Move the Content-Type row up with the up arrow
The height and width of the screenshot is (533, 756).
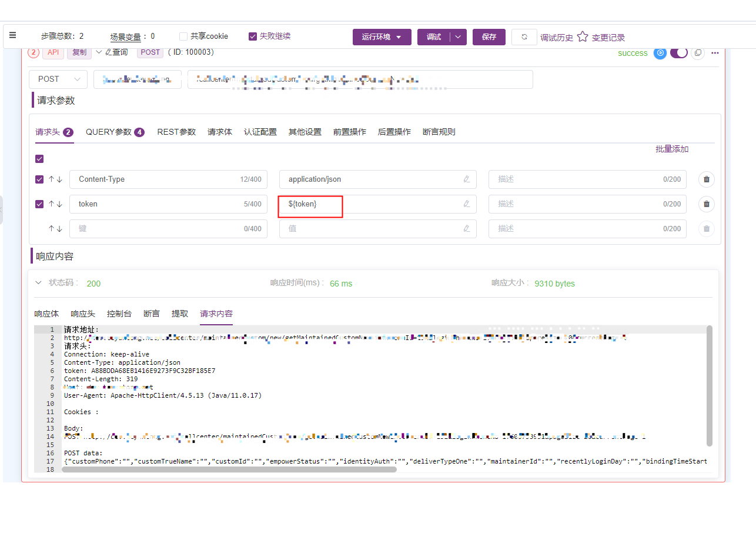tap(51, 179)
